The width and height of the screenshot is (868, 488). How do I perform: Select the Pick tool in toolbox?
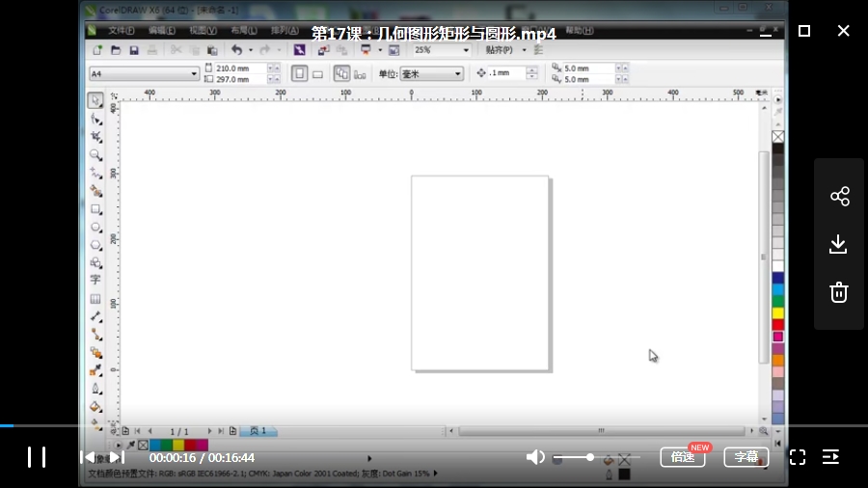(95, 100)
